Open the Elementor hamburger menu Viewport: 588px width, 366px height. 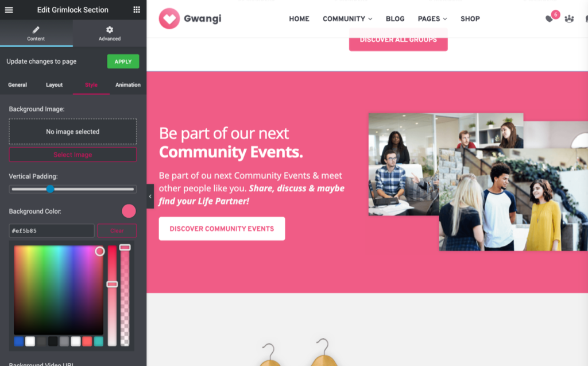click(x=9, y=10)
